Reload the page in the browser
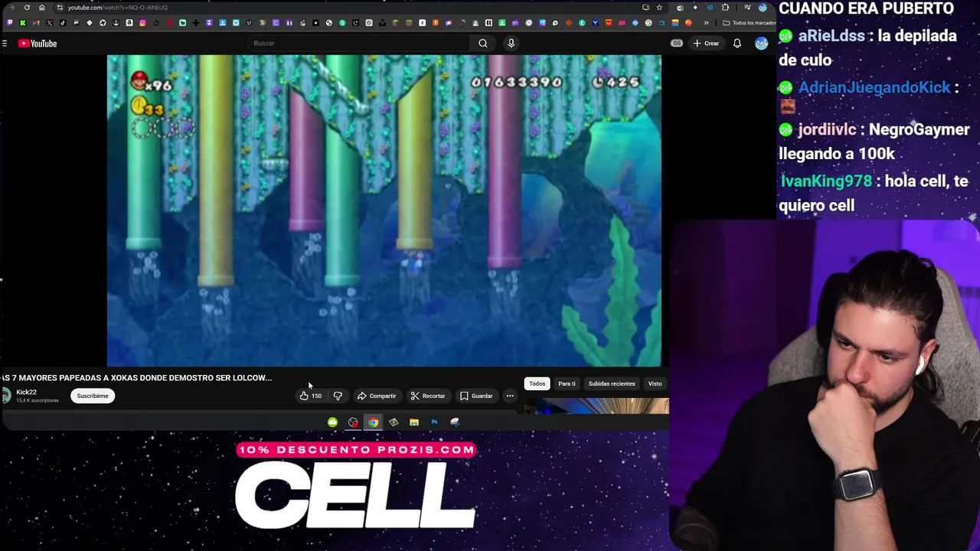Viewport: 980px width, 551px height. (27, 8)
